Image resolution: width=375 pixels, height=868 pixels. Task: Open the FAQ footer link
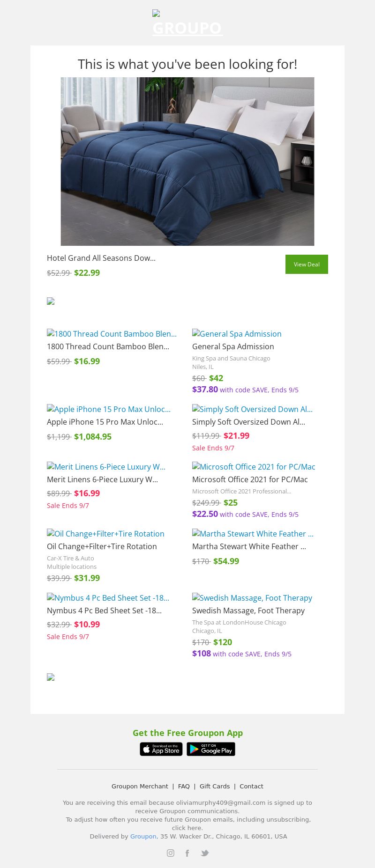pyautogui.click(x=184, y=786)
